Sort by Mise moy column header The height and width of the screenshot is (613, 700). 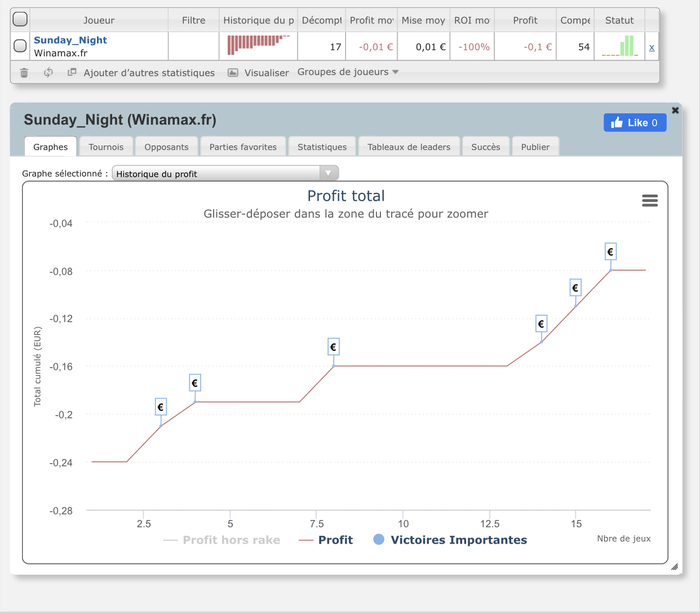pos(423,20)
